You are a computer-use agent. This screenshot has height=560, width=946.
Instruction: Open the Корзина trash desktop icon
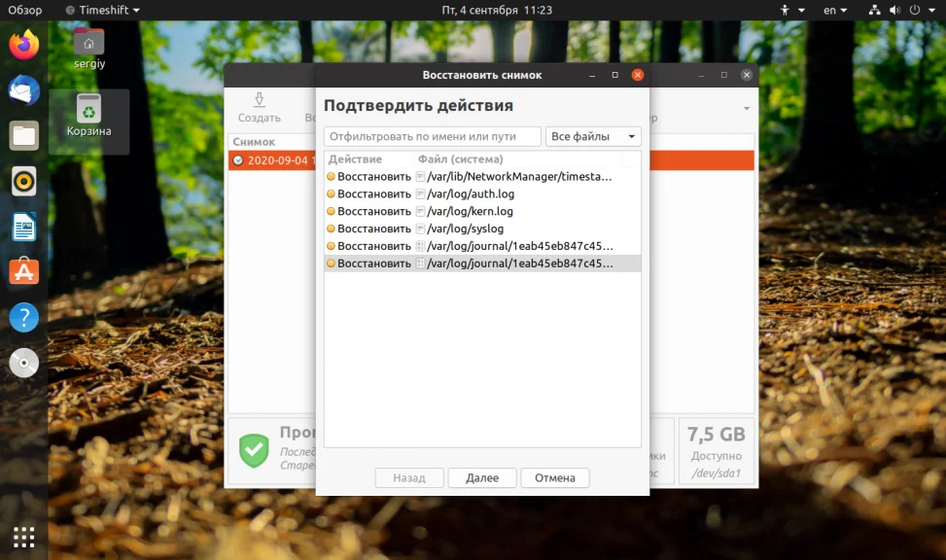(89, 116)
